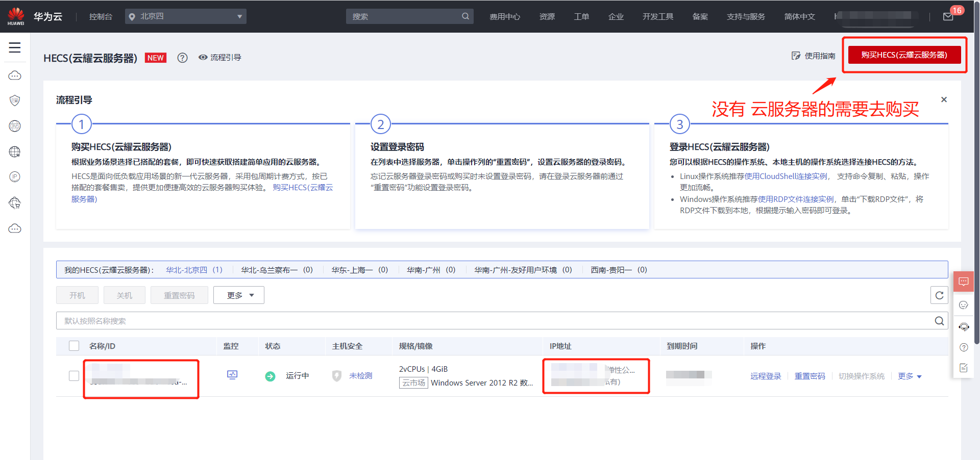This screenshot has height=460, width=980.
Task: Click the floating question mark help icon
Action: (x=964, y=347)
